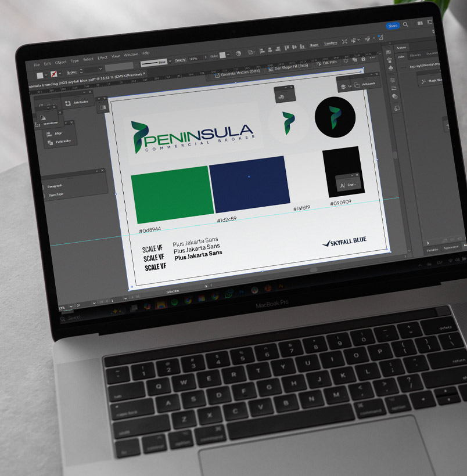Image resolution: width=467 pixels, height=476 pixels.
Task: Click horizontal align right icon
Action: click(x=278, y=49)
